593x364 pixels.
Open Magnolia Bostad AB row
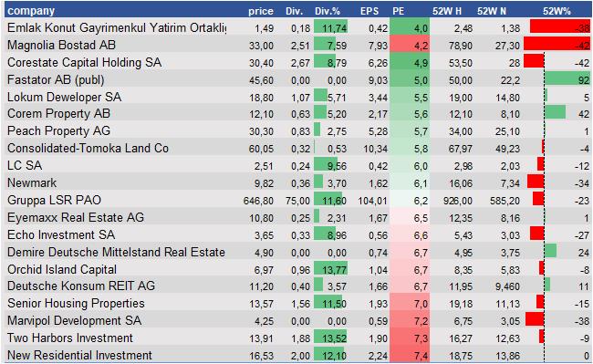pos(297,46)
